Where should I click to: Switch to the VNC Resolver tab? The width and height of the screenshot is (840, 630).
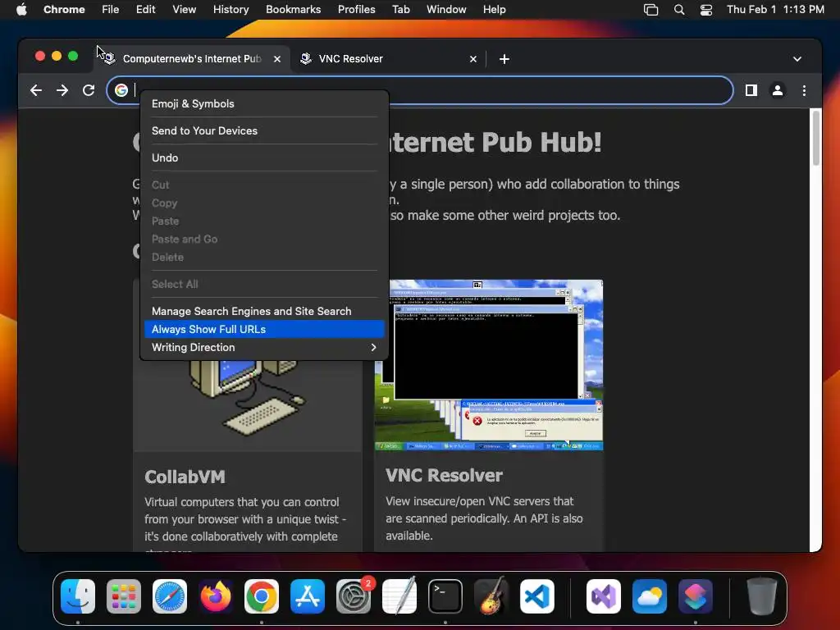point(388,59)
